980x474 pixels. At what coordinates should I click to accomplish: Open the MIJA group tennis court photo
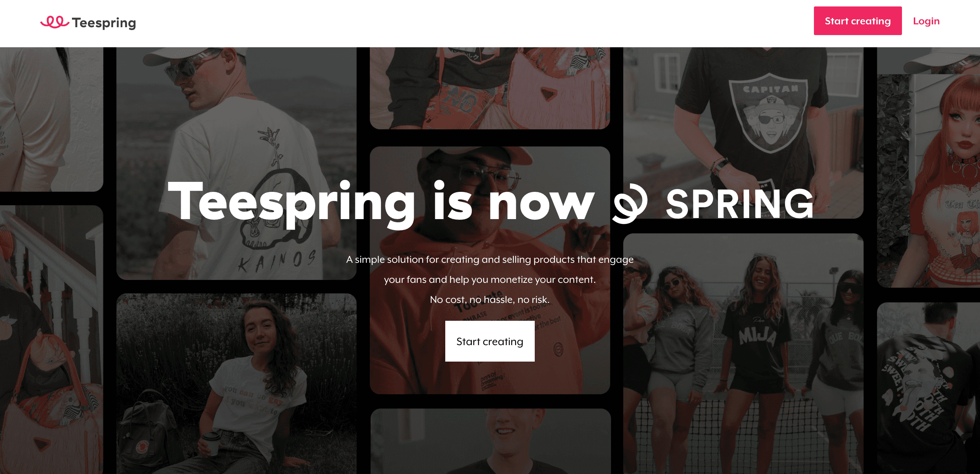743,354
